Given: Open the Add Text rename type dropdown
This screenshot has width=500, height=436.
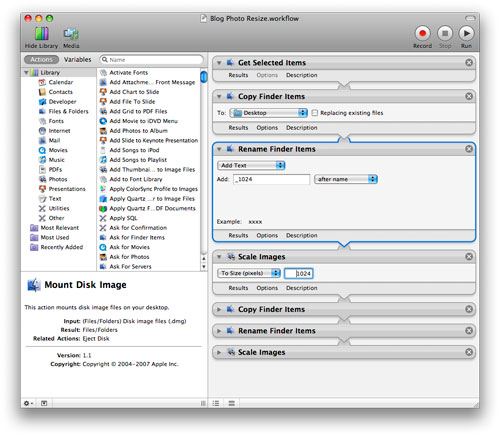Looking at the screenshot, I should (x=251, y=165).
